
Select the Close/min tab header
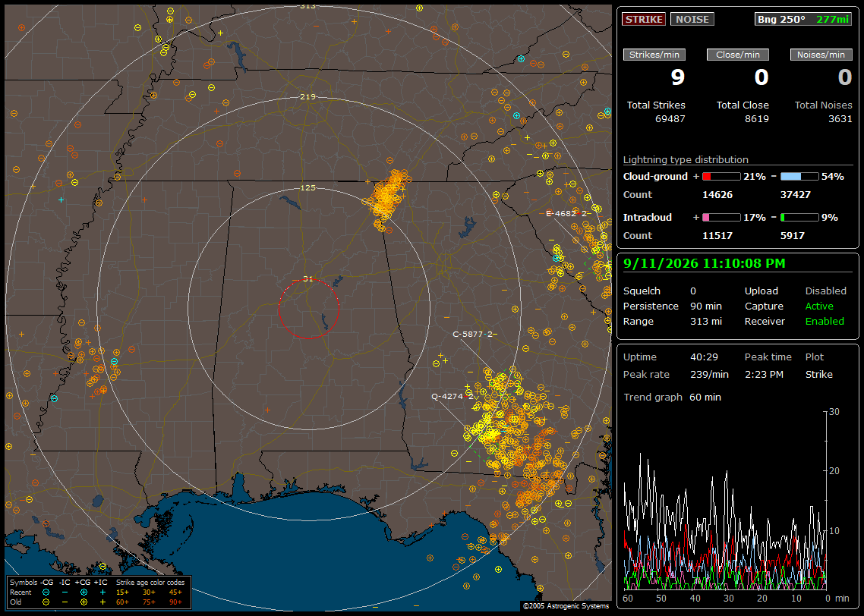click(x=738, y=55)
